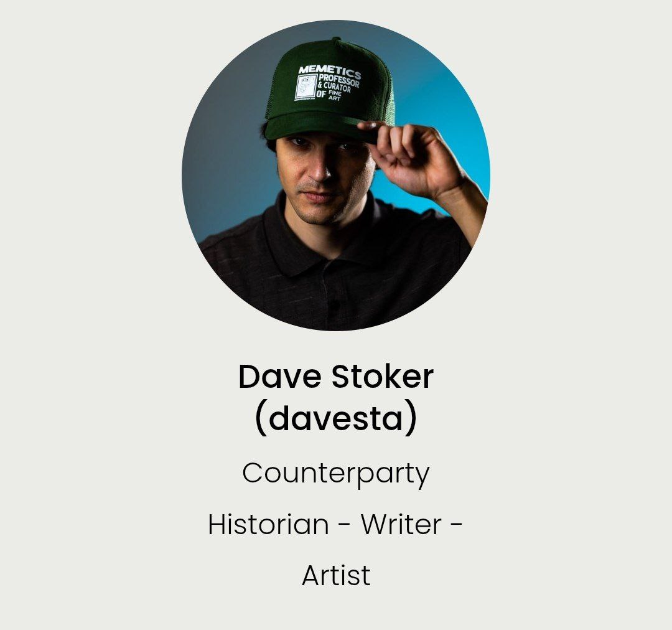Select the '(davesta)' handle text
This screenshot has width=672, height=630.
335,418
